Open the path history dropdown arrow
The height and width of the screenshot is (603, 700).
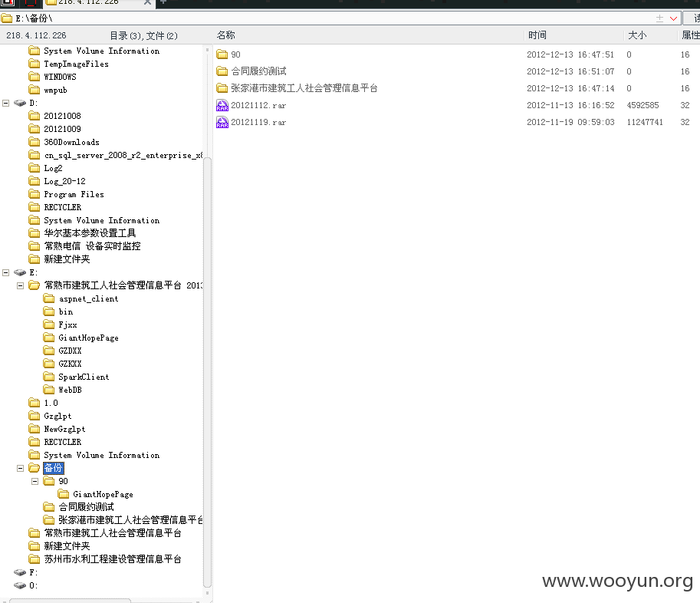(674, 18)
